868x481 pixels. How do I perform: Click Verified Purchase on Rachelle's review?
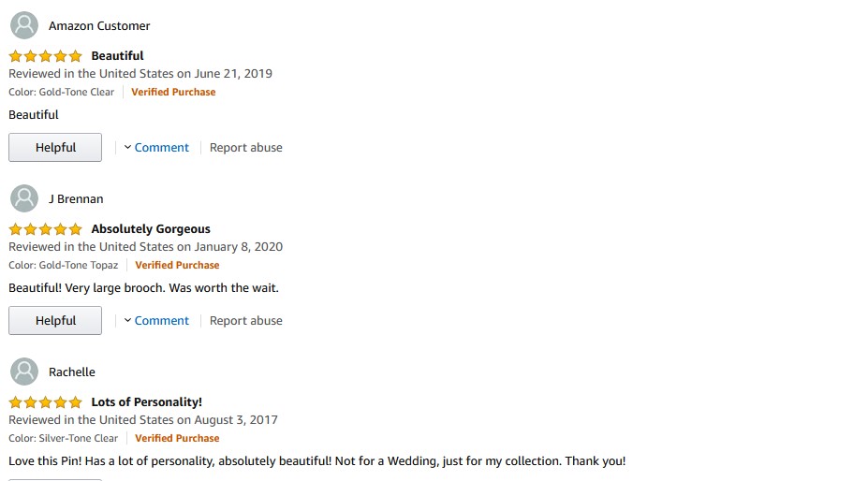click(177, 438)
